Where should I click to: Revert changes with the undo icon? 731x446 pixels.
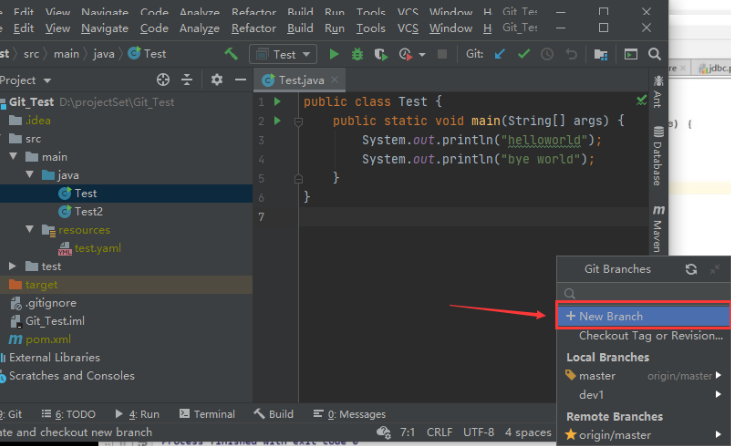click(x=571, y=55)
